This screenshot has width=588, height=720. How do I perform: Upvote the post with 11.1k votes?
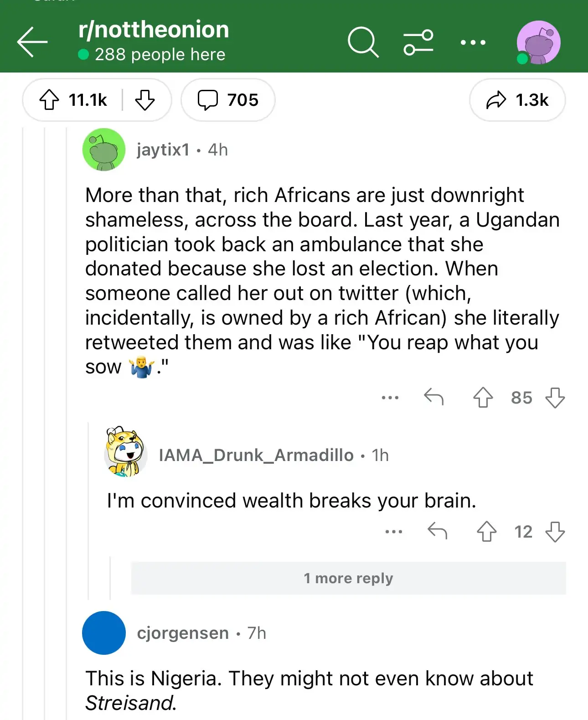pos(49,100)
